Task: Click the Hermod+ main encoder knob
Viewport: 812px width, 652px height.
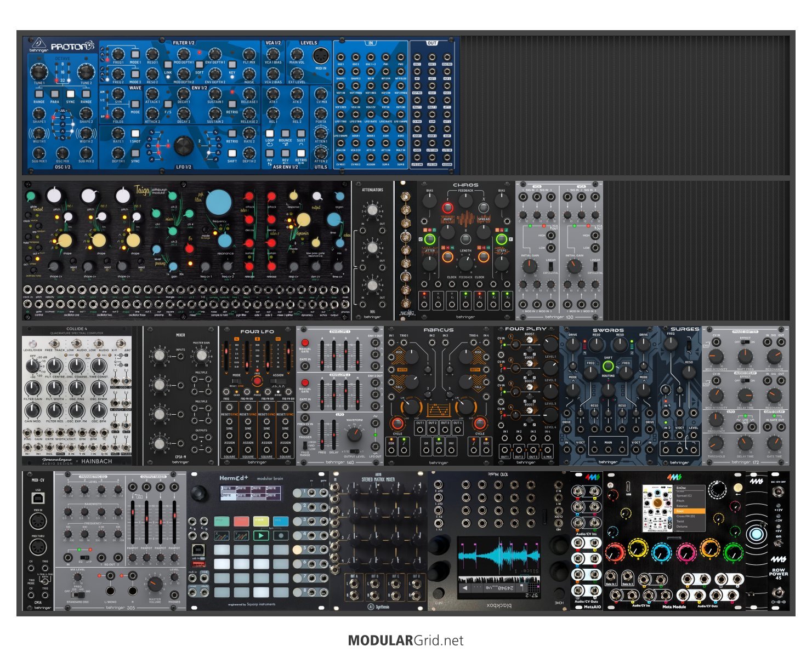Action: (x=198, y=493)
